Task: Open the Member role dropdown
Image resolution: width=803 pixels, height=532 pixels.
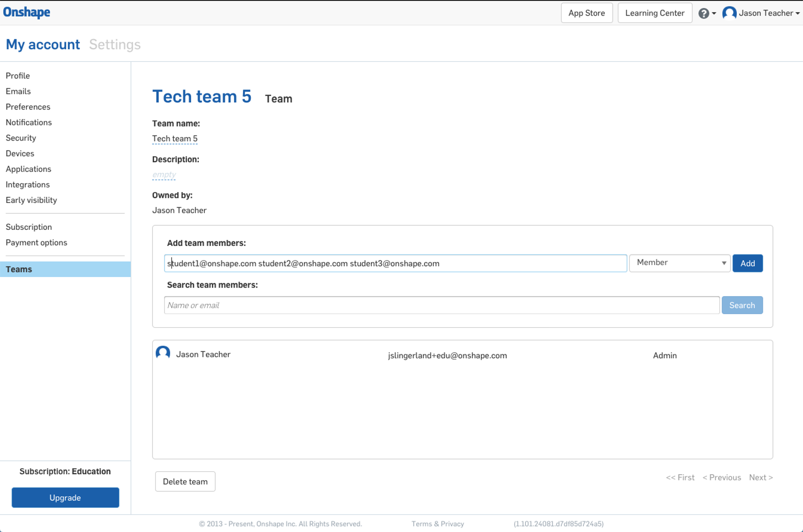Action: 680,263
